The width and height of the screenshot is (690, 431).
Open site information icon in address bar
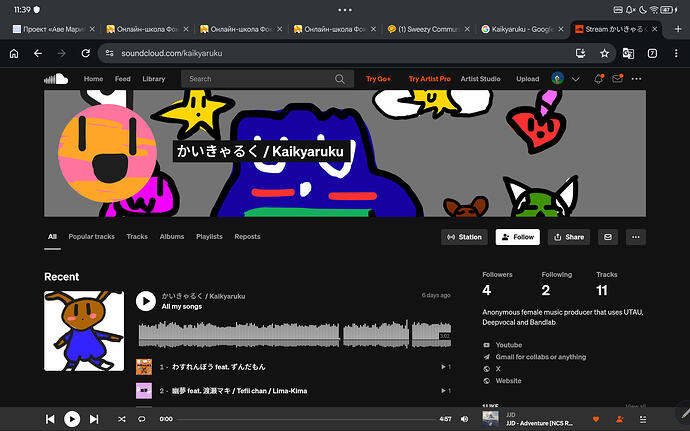[x=110, y=53]
